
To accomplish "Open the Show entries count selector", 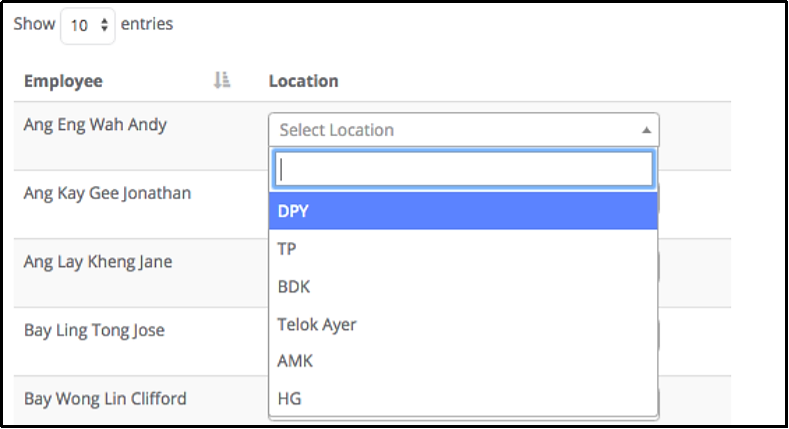I will point(88,25).
